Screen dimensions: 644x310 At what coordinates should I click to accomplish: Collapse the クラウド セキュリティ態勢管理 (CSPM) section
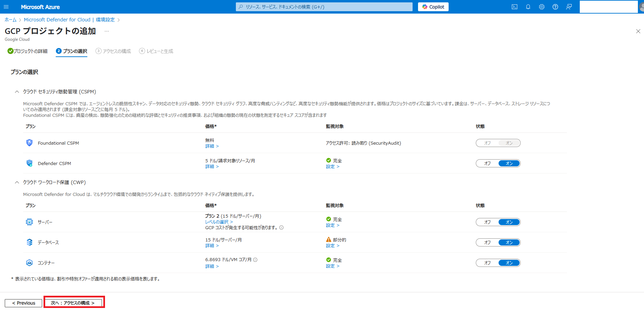17,92
